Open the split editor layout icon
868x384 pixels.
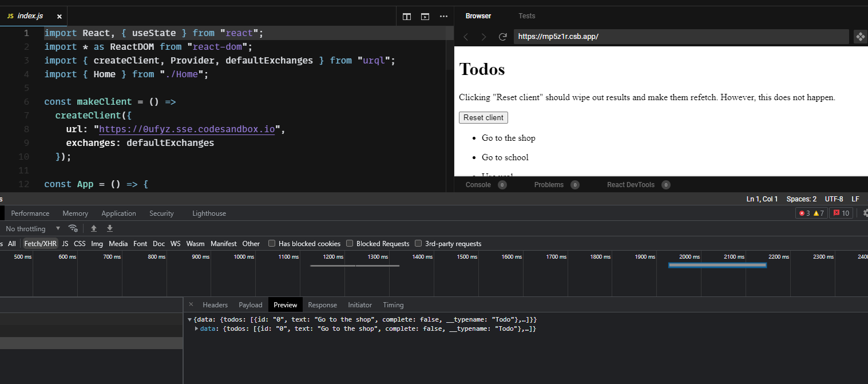coord(407,16)
